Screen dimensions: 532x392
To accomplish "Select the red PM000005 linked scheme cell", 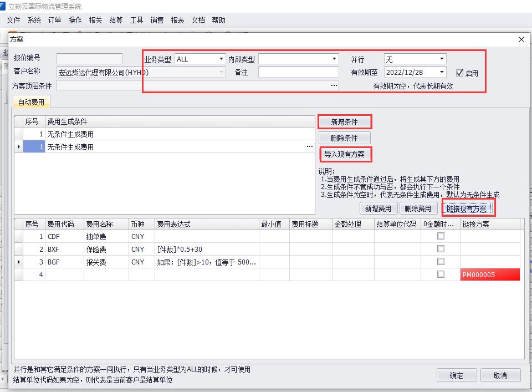I will click(490, 274).
